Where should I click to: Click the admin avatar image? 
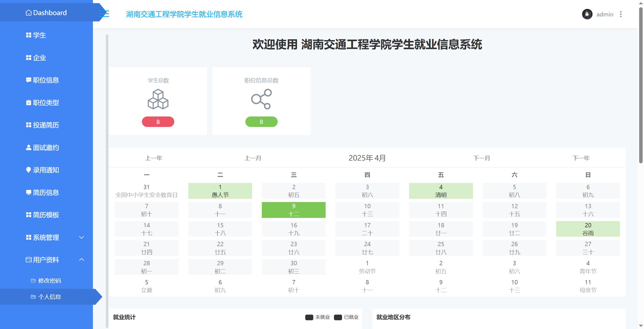587,14
